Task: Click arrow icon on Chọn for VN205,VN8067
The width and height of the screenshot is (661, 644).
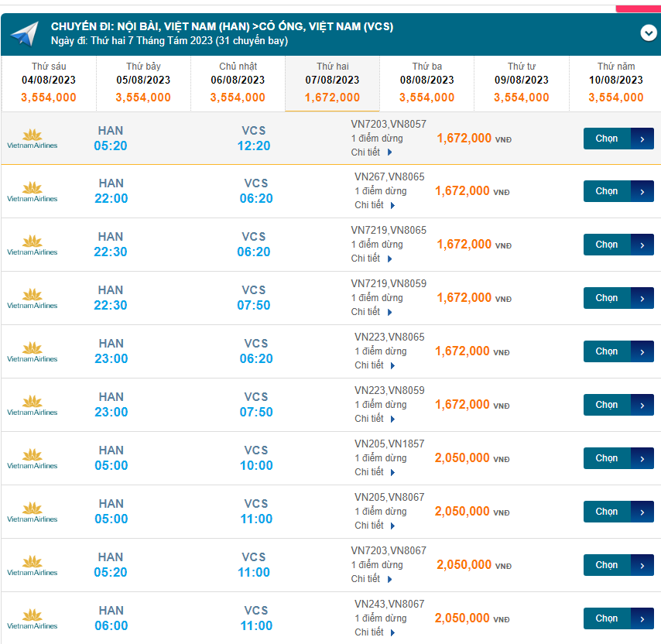Action: [642, 512]
